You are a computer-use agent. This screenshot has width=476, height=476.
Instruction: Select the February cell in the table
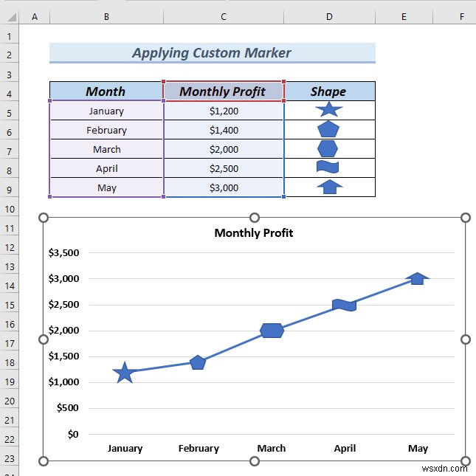point(106,130)
